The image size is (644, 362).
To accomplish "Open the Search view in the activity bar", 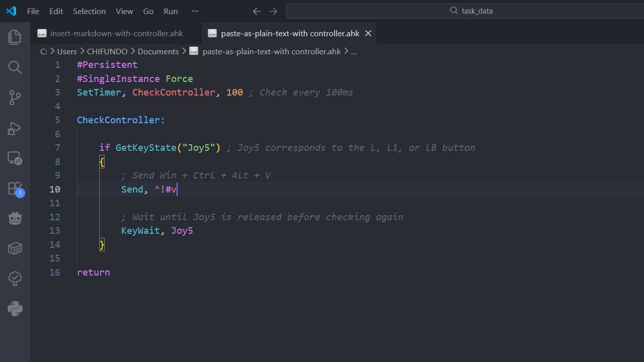I will [x=15, y=67].
